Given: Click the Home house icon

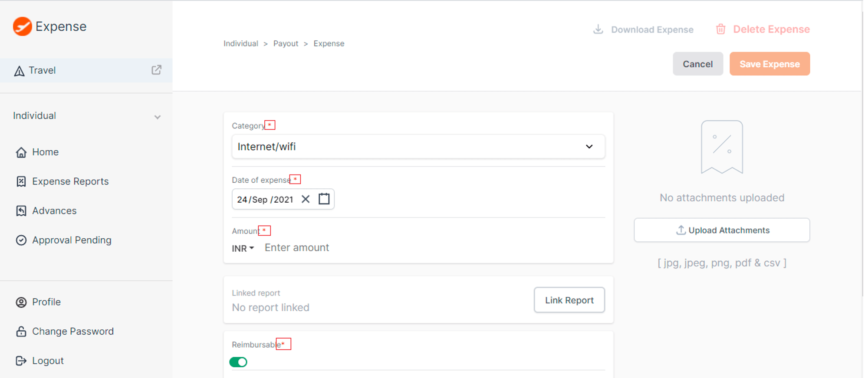Looking at the screenshot, I should coord(21,152).
